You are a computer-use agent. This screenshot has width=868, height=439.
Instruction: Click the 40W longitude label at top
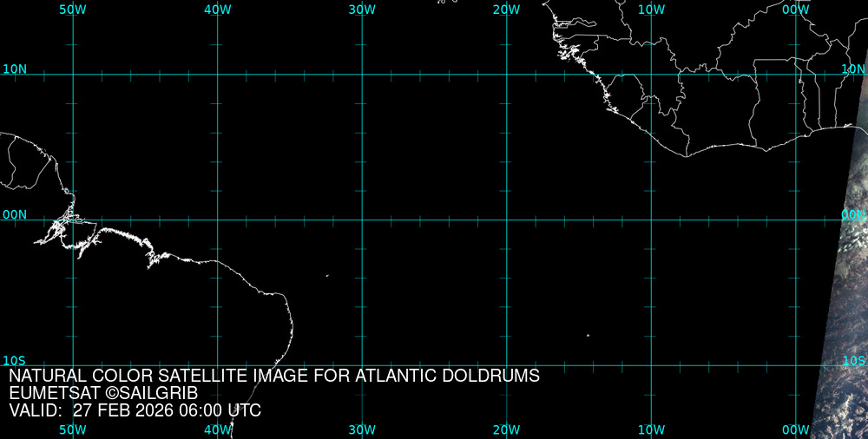[217, 9]
